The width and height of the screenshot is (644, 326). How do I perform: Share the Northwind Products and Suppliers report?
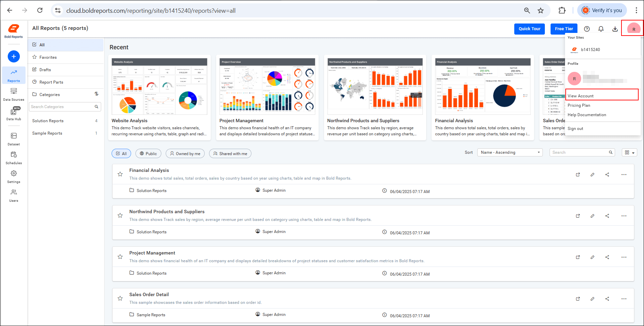coord(607,216)
